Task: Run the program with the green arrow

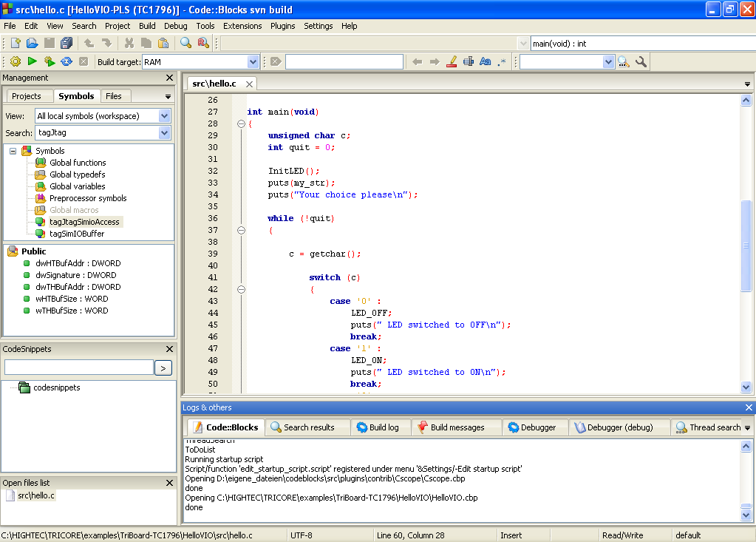Action: coord(31,61)
